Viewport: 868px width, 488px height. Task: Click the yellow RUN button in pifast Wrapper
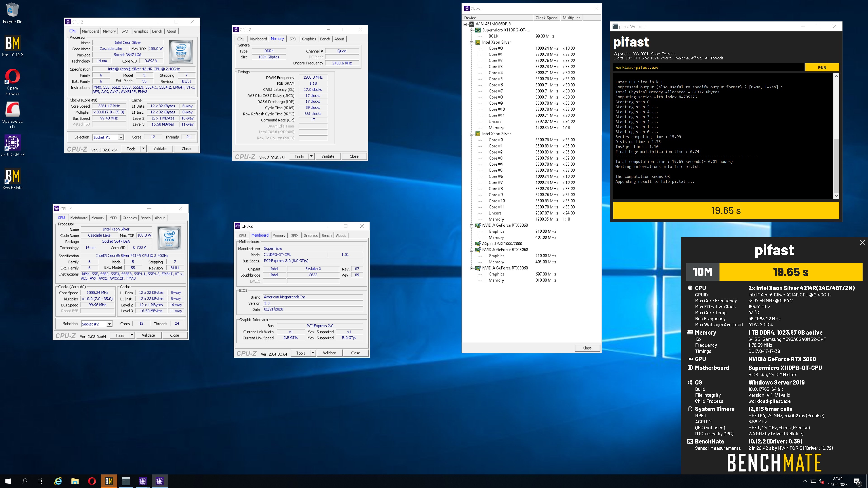pos(822,67)
